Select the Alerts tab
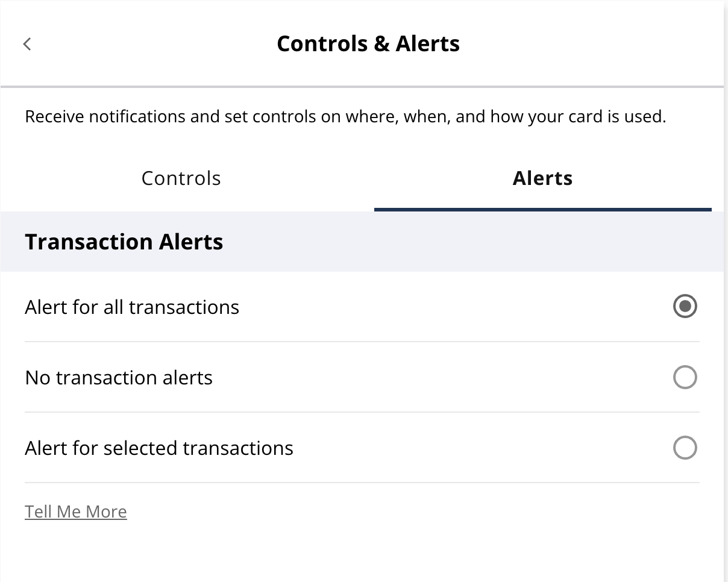728x582 pixels. click(x=542, y=178)
